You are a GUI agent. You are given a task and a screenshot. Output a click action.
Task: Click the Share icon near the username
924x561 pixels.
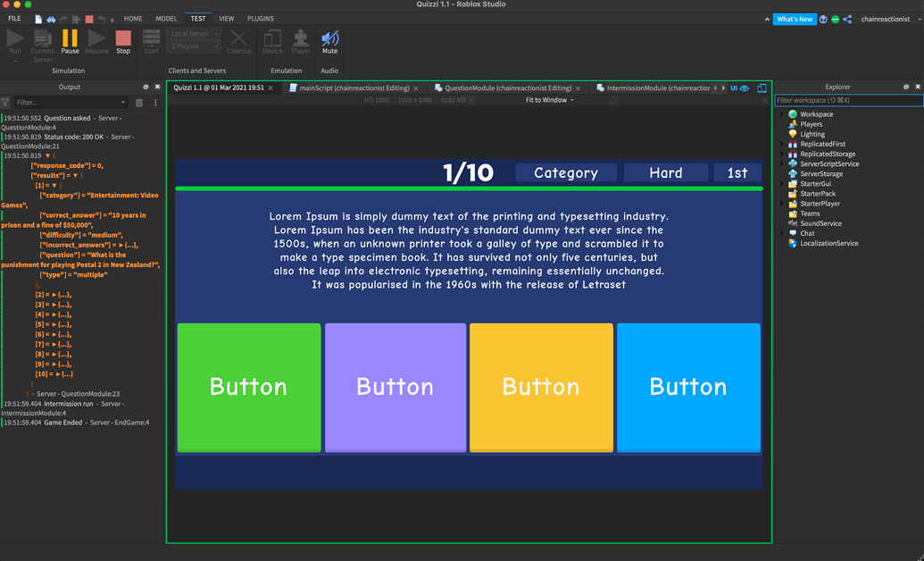click(x=846, y=18)
